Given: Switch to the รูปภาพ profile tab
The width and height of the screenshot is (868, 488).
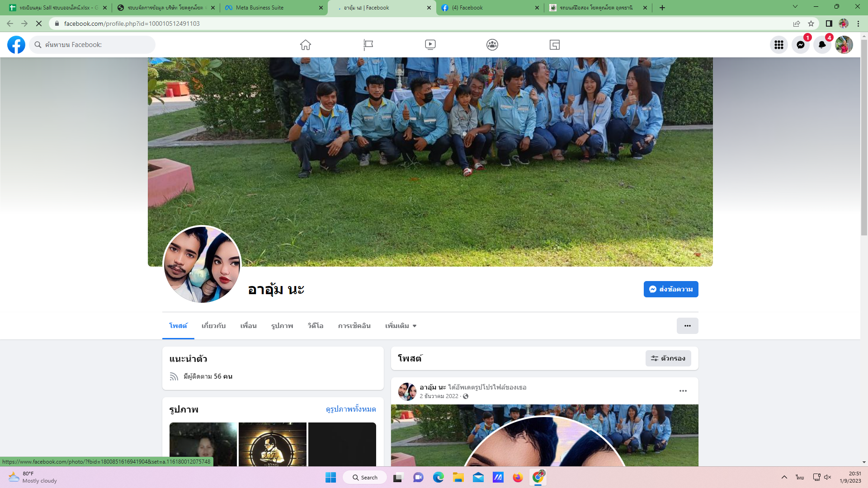Looking at the screenshot, I should (282, 326).
